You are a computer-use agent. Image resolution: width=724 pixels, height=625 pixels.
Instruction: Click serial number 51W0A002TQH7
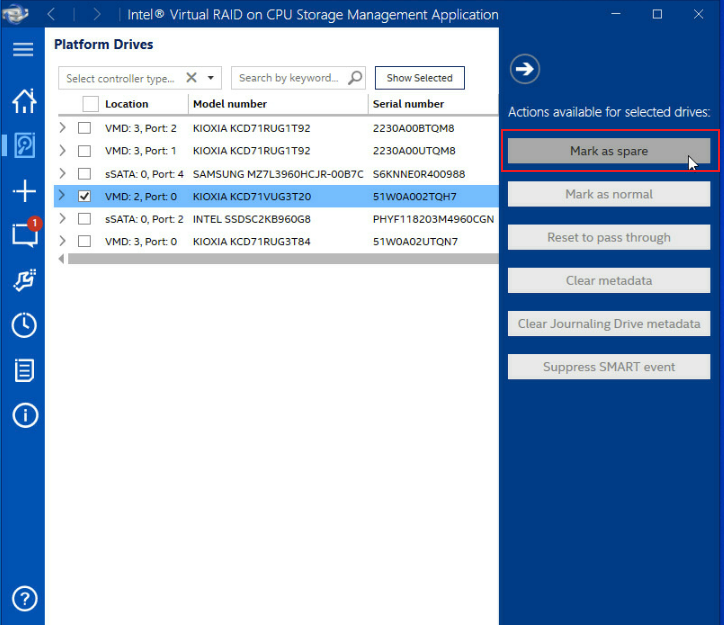pyautogui.click(x=415, y=197)
